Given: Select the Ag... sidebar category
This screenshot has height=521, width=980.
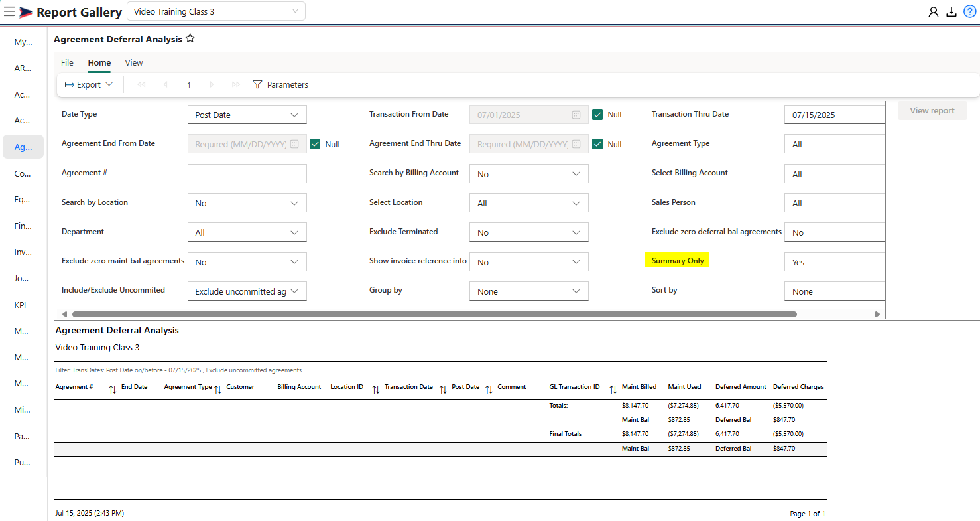Looking at the screenshot, I should pos(23,147).
